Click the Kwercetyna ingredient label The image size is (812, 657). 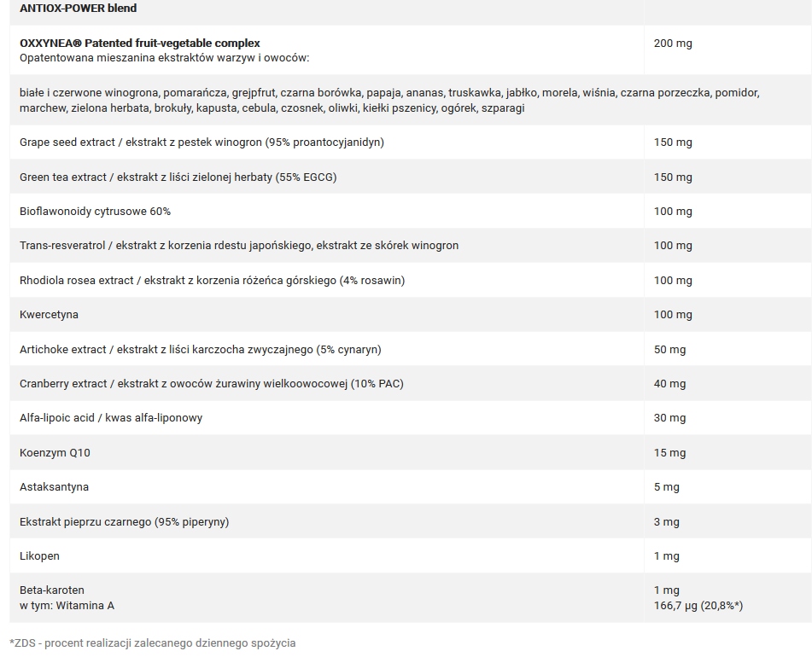tap(50, 315)
